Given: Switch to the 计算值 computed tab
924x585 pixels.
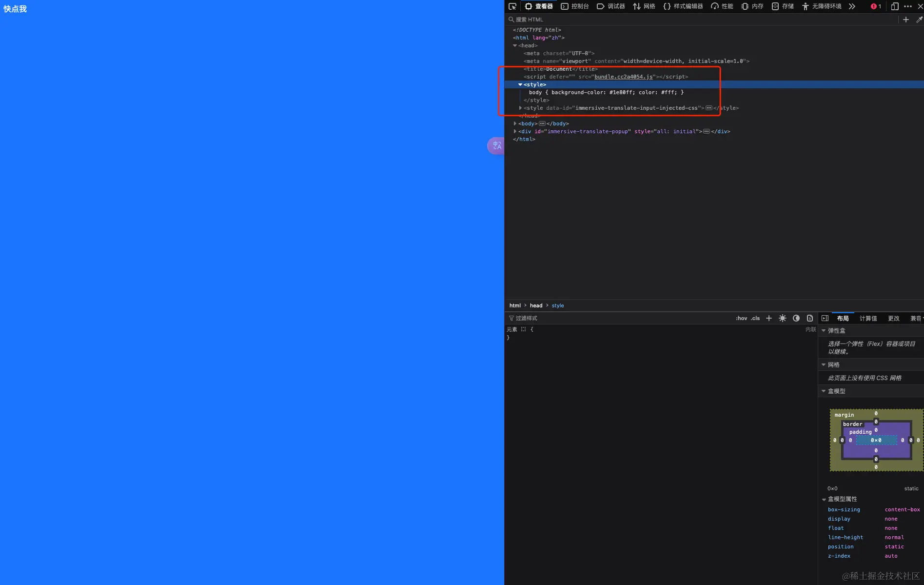Looking at the screenshot, I should point(868,318).
